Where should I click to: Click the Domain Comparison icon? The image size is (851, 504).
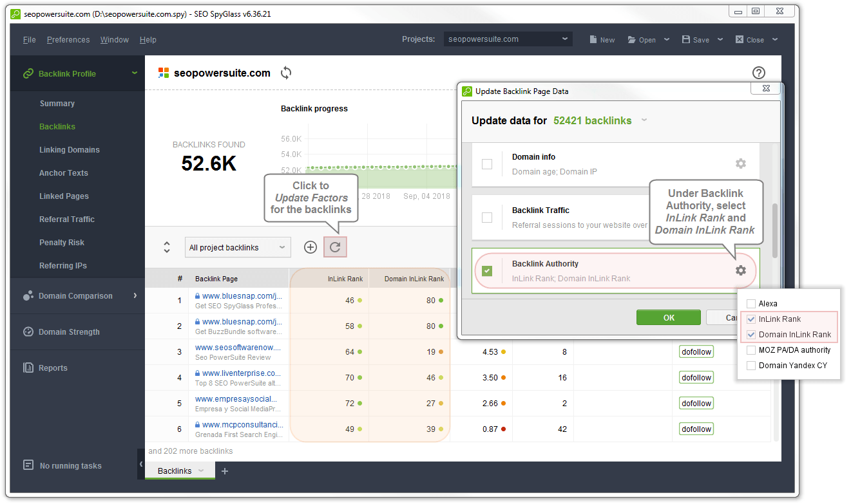point(28,296)
